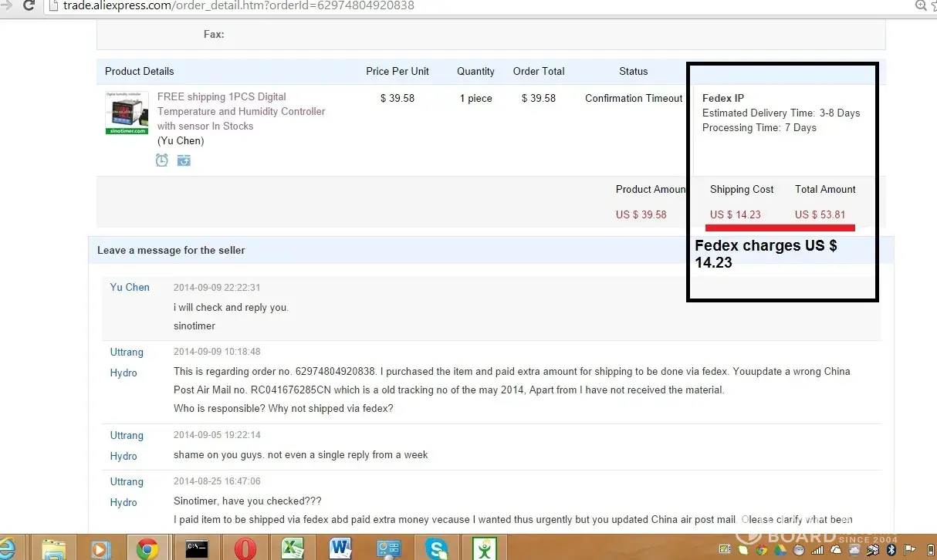937x560 pixels.
Task: Reload the page with the refresh button
Action: (29, 5)
